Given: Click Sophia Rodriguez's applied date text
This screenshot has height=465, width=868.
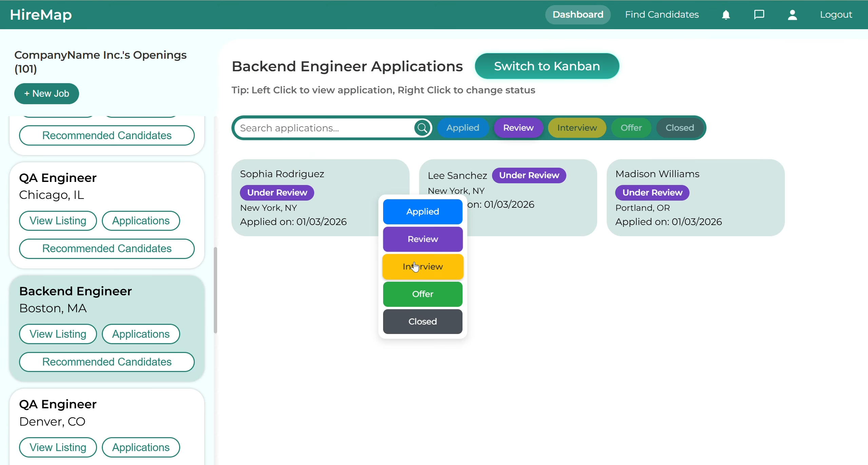Looking at the screenshot, I should click(294, 222).
